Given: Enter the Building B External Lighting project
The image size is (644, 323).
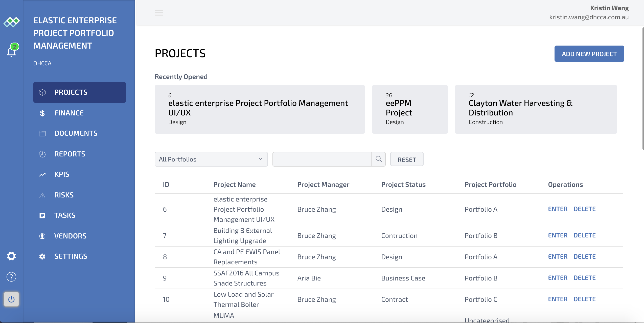Looking at the screenshot, I should coord(558,235).
